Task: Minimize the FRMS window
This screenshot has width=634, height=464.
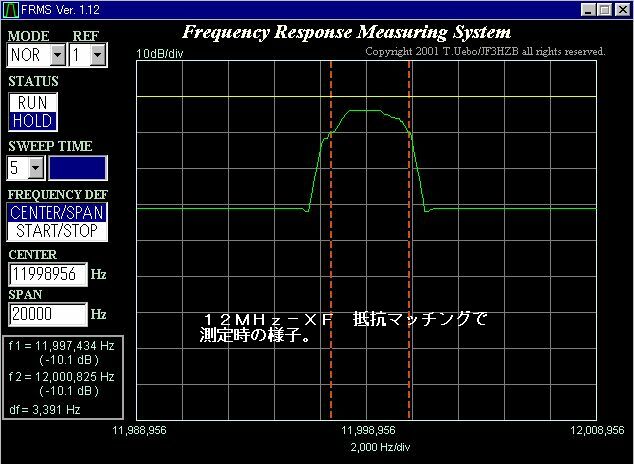Action: point(587,10)
